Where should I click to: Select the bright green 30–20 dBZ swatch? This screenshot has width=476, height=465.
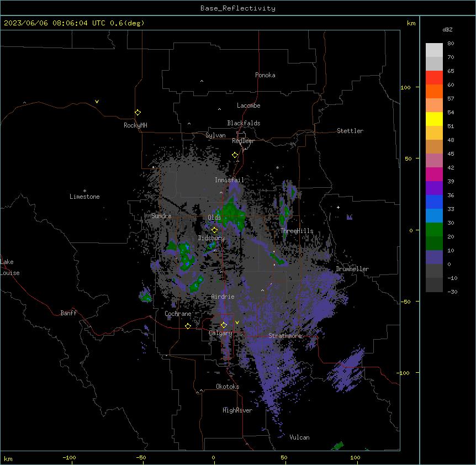434,230
